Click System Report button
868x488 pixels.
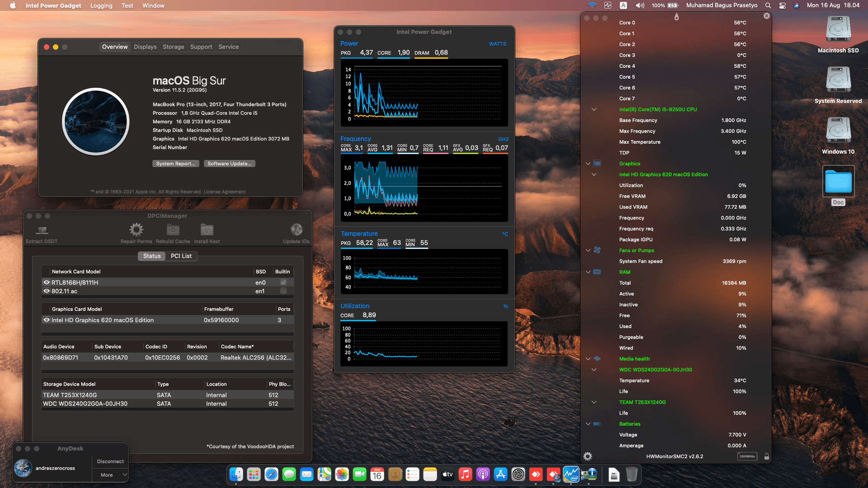pyautogui.click(x=175, y=164)
